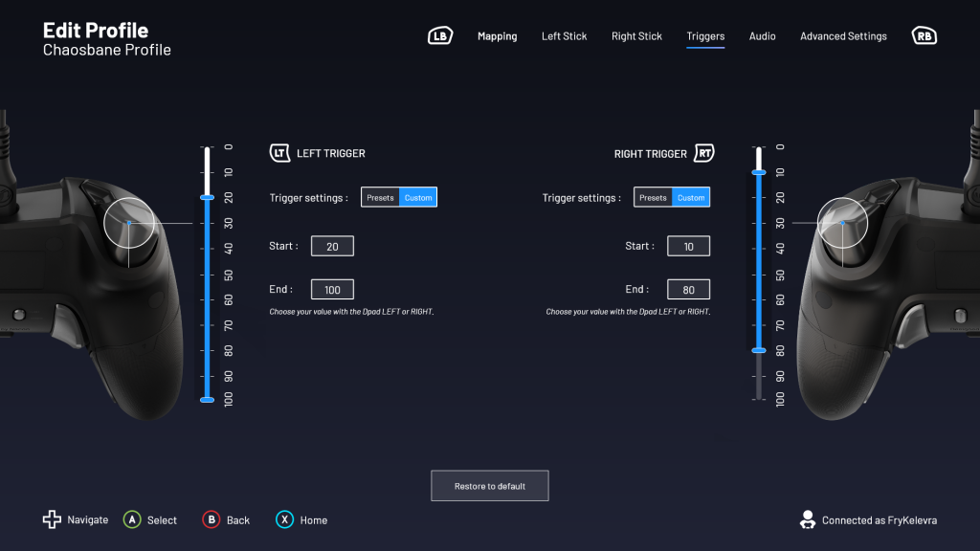The height and width of the screenshot is (551, 980).
Task: Open the Advanced Settings tab
Action: 843,36
